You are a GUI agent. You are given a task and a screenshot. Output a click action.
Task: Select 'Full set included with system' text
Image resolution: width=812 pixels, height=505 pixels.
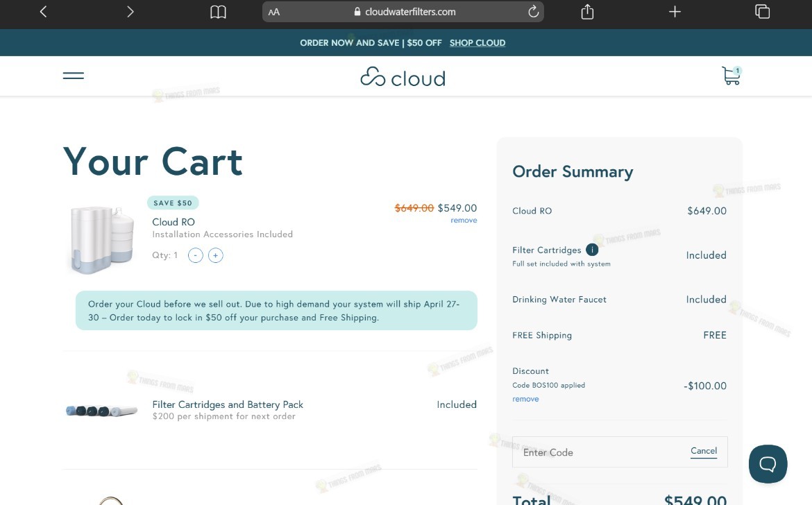tap(561, 264)
